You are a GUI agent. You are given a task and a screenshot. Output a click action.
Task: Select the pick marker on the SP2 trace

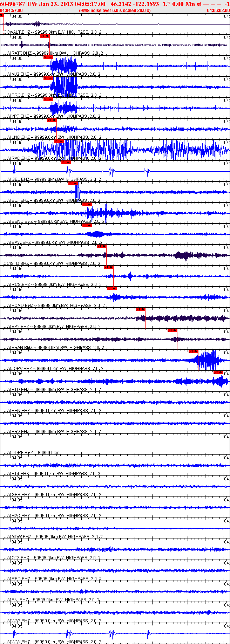141,309
